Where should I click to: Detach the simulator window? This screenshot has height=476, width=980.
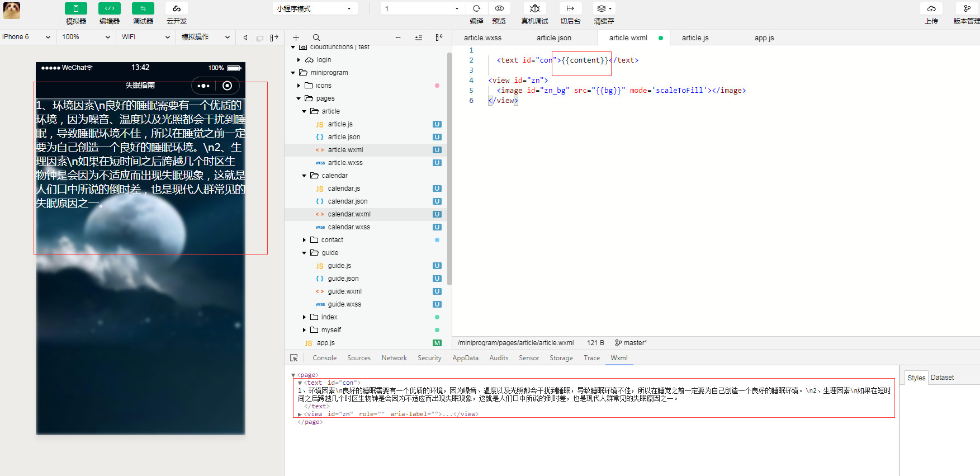[260, 38]
